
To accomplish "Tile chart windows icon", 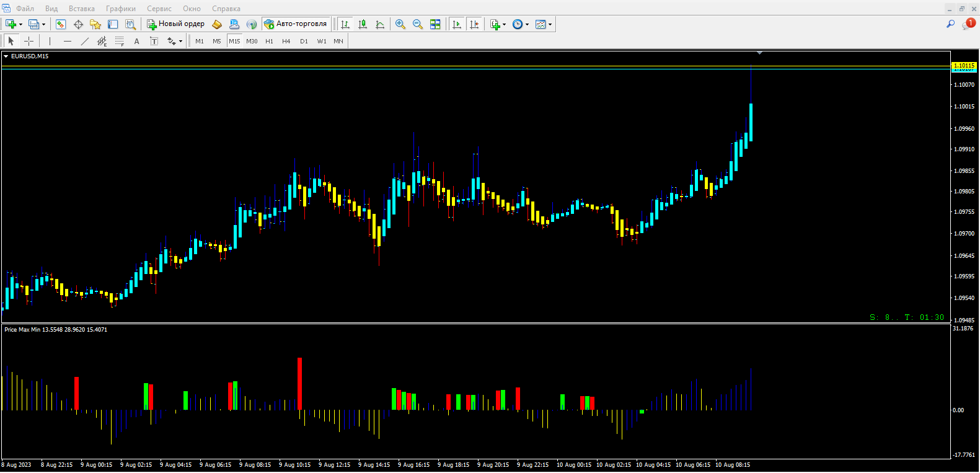I will (x=435, y=24).
